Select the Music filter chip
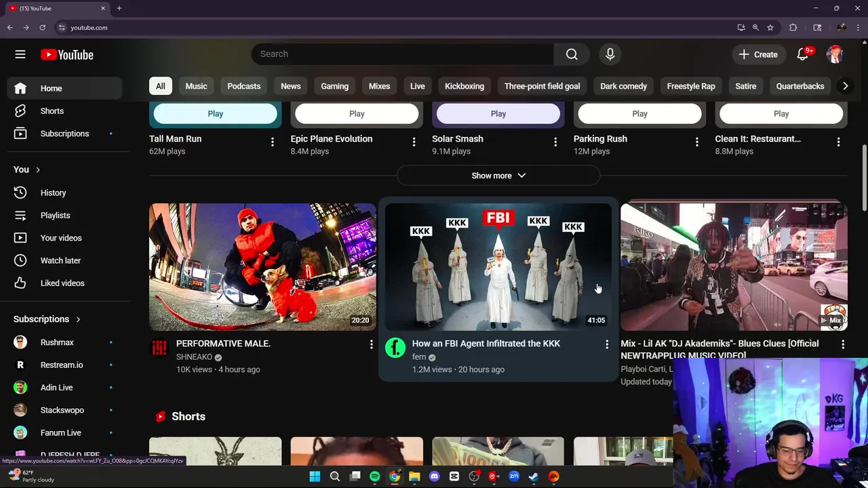This screenshot has width=868, height=488. 197,86
